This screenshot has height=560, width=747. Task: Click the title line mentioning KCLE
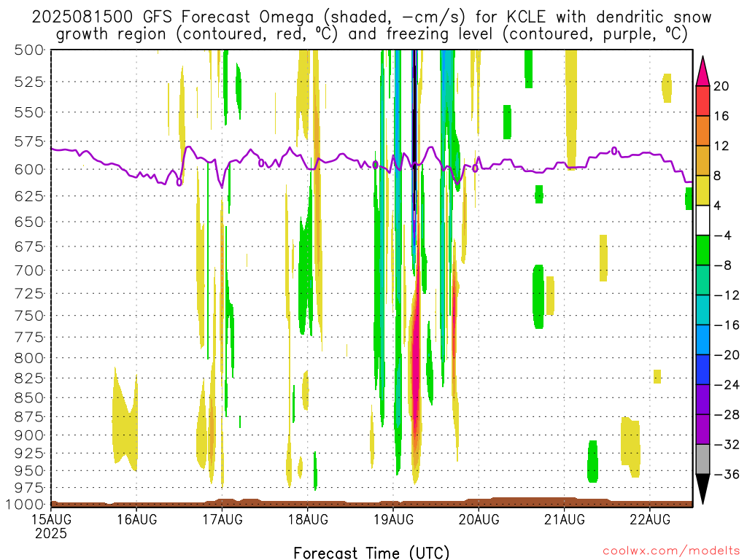[371, 17]
